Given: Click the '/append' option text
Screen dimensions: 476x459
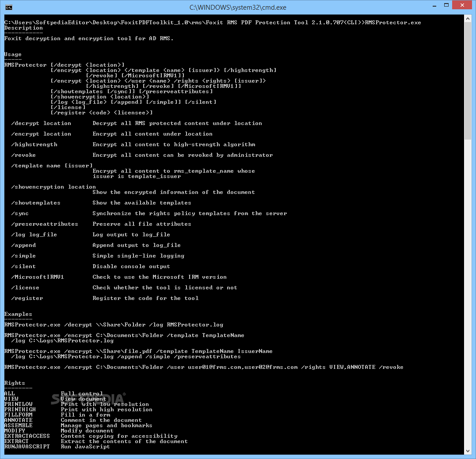Looking at the screenshot, I should coord(23,245).
